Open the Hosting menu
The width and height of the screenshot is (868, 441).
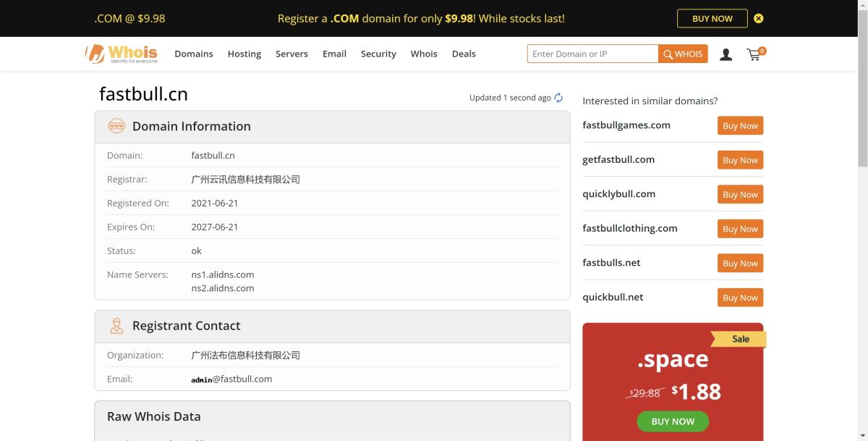tap(244, 54)
